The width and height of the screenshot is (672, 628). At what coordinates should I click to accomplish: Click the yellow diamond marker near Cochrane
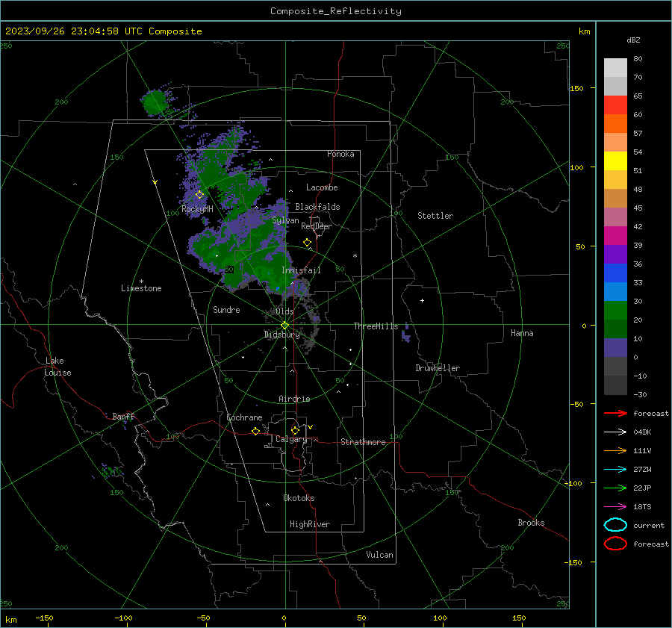[x=256, y=431]
